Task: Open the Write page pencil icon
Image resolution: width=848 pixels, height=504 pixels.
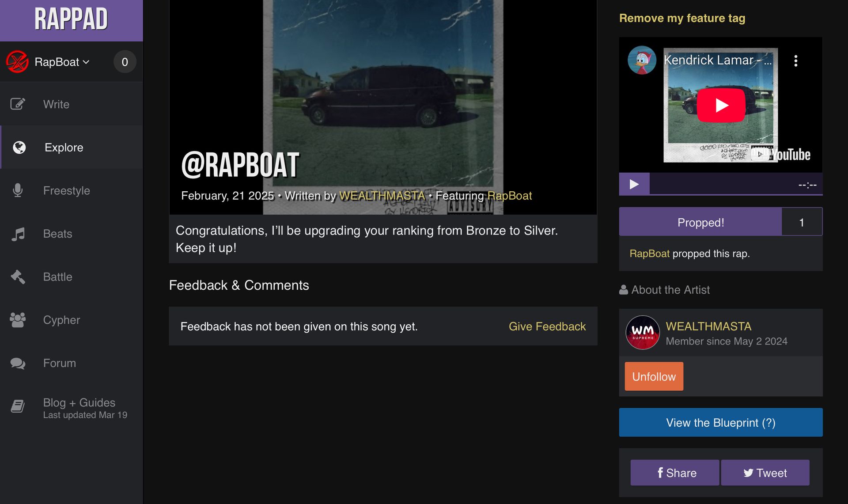Action: [x=18, y=104]
